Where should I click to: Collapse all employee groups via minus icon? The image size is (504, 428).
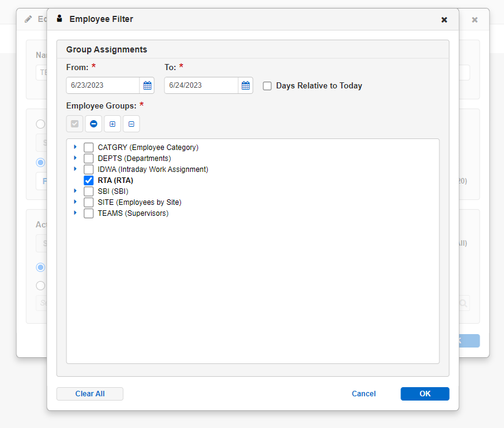click(x=131, y=124)
